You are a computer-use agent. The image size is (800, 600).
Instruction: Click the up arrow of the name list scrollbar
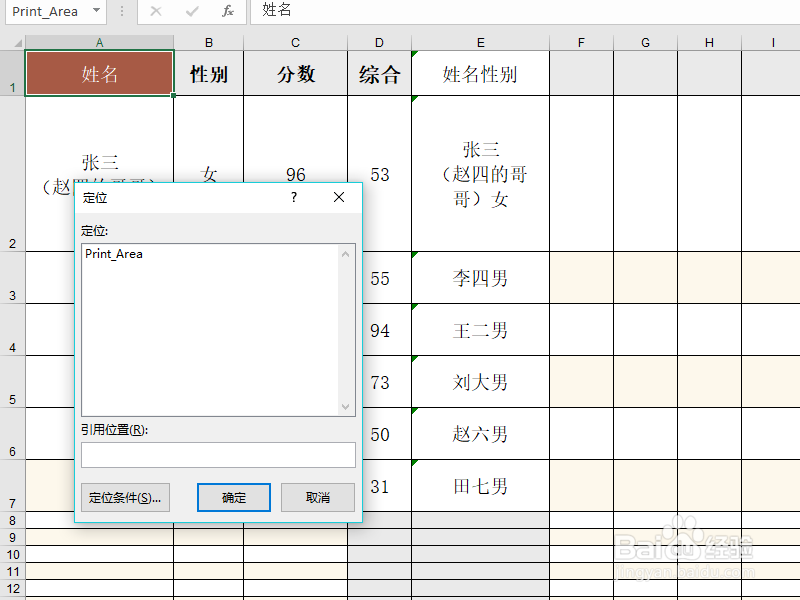pyautogui.click(x=346, y=253)
